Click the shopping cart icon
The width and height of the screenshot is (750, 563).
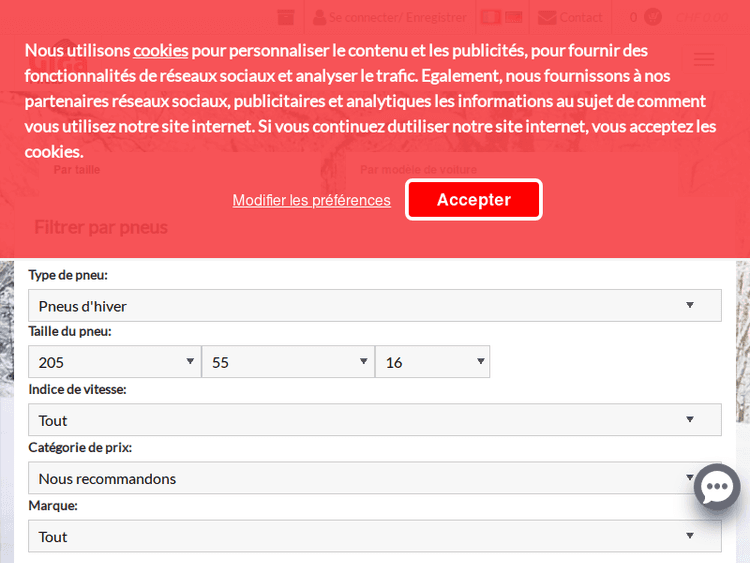click(x=653, y=17)
